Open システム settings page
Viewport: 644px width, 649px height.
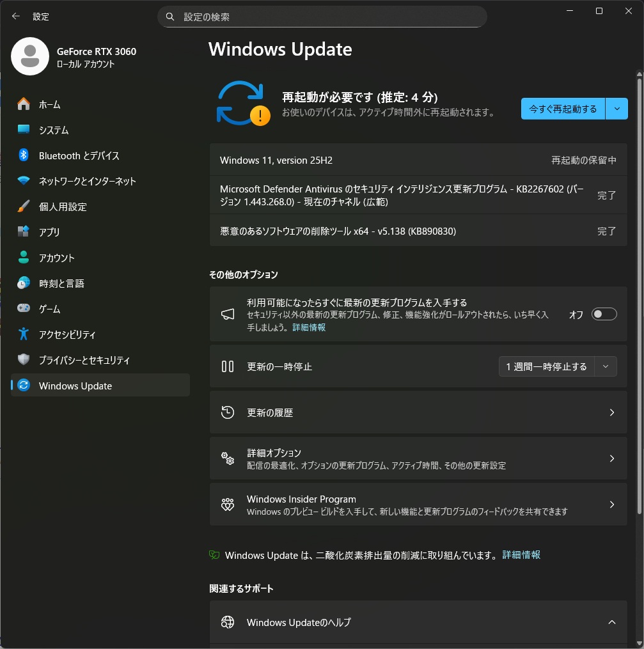tap(100, 130)
